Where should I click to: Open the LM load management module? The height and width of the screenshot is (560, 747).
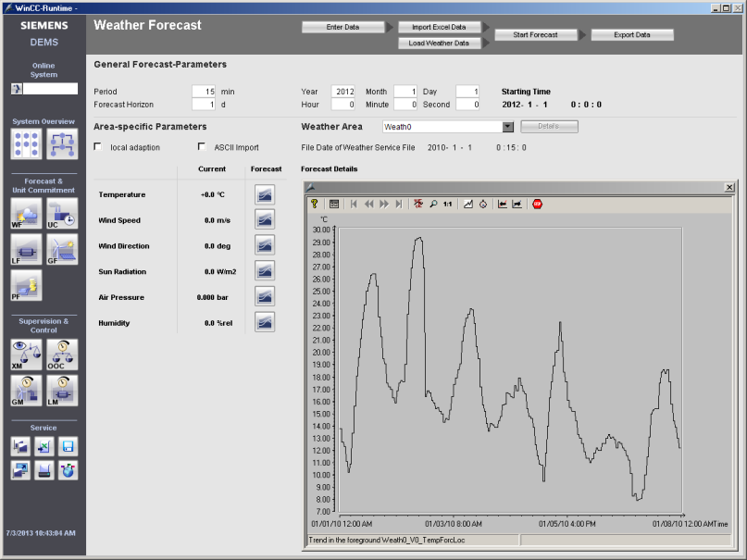62,391
